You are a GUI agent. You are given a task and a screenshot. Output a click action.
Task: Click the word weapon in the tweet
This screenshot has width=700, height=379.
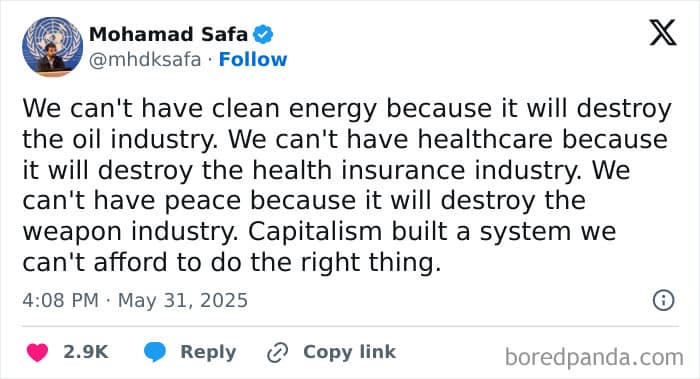[73, 233]
